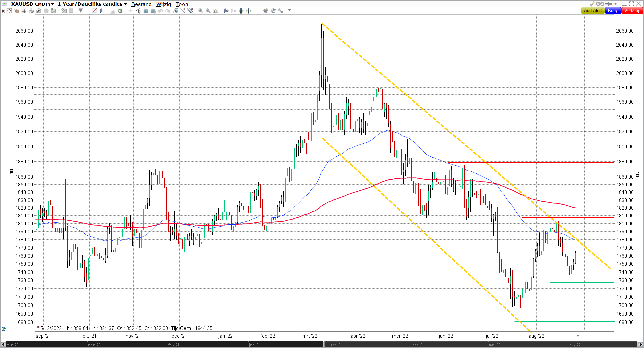This screenshot has height=348, width=644.
Task: Click the pencil annotation icon
Action: [x=95, y=11]
